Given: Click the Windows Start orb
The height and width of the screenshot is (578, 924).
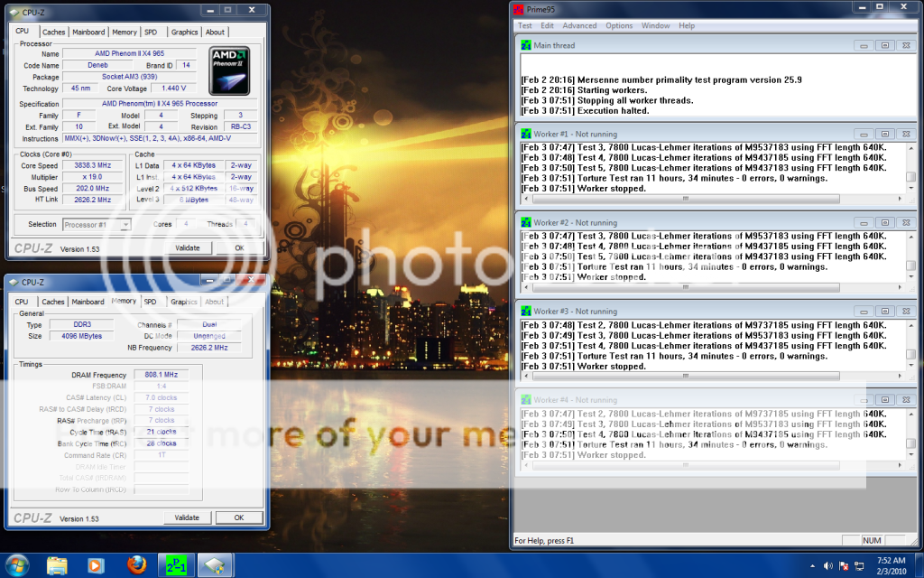Looking at the screenshot, I should [x=18, y=564].
